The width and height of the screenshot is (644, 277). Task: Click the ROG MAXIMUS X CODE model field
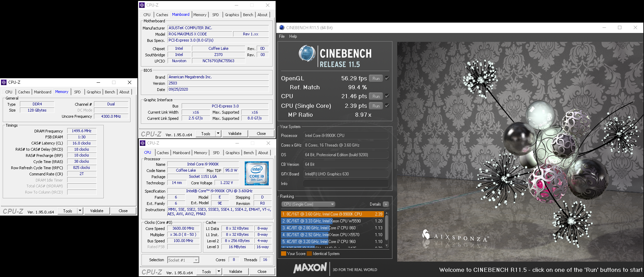200,34
